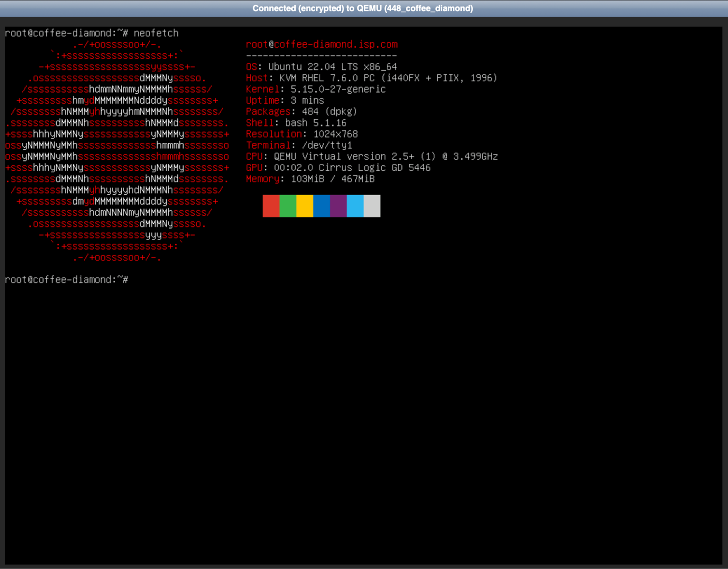Click the dark blue color block
Viewport: 728px width, 569px height.
[321, 206]
